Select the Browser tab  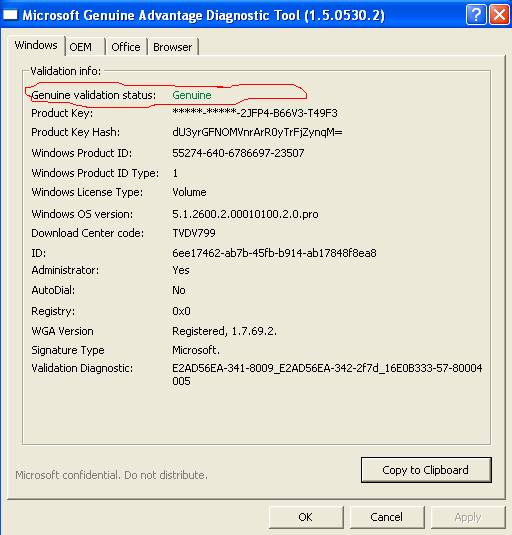[173, 47]
